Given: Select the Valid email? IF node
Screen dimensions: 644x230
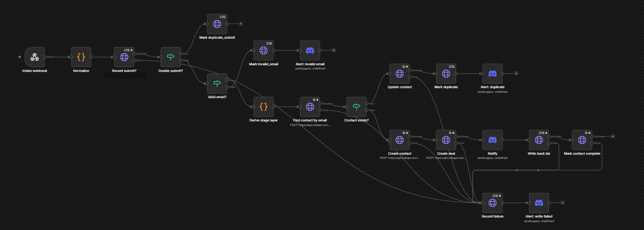Looking at the screenshot, I should click(x=217, y=84).
